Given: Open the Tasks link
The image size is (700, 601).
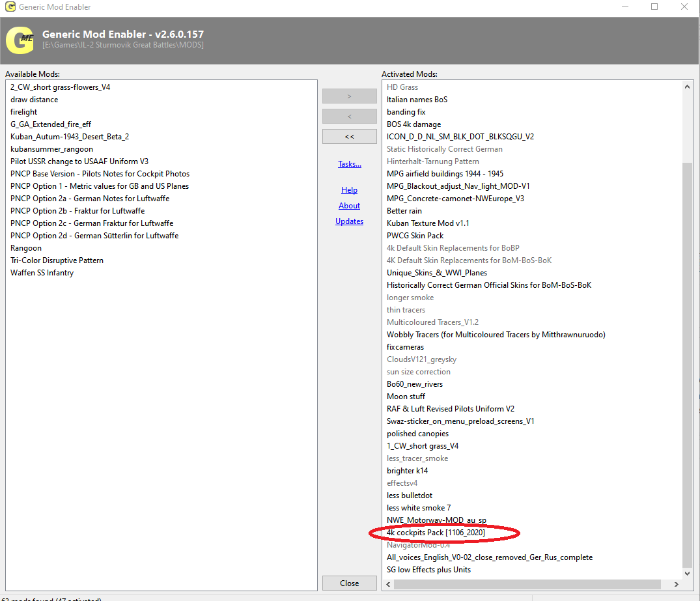Looking at the screenshot, I should (350, 164).
